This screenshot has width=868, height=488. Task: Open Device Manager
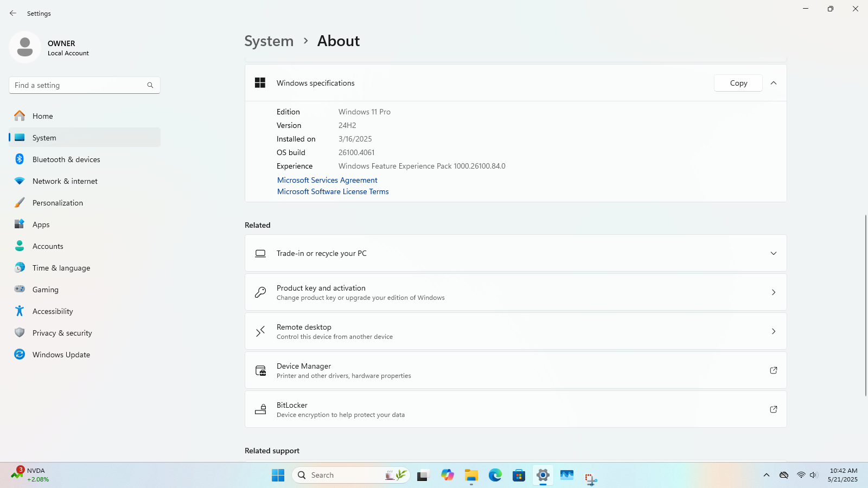[515, 370]
